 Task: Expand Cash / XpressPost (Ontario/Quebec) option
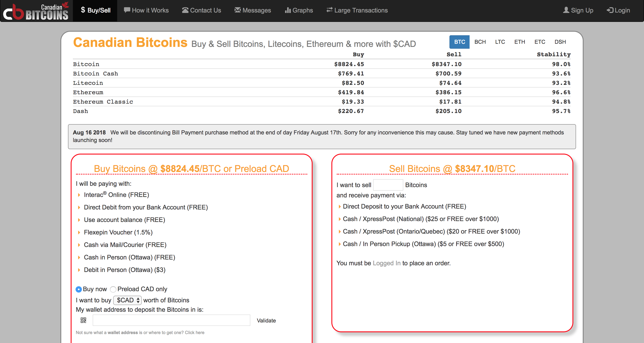[431, 231]
